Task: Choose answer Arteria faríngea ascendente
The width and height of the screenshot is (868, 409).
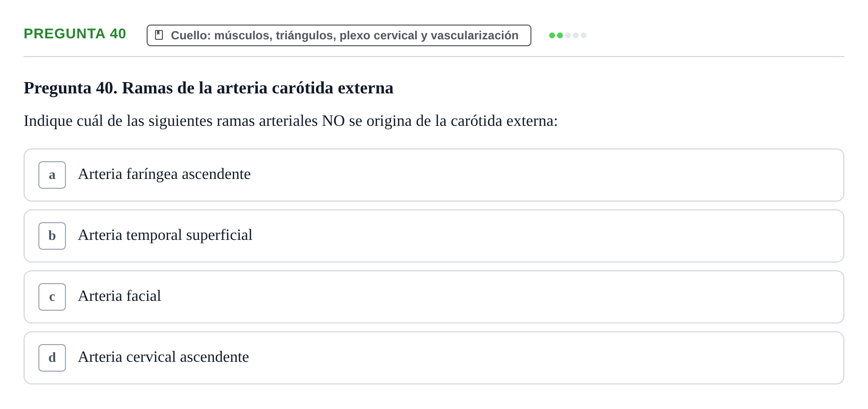Action: coord(164,174)
